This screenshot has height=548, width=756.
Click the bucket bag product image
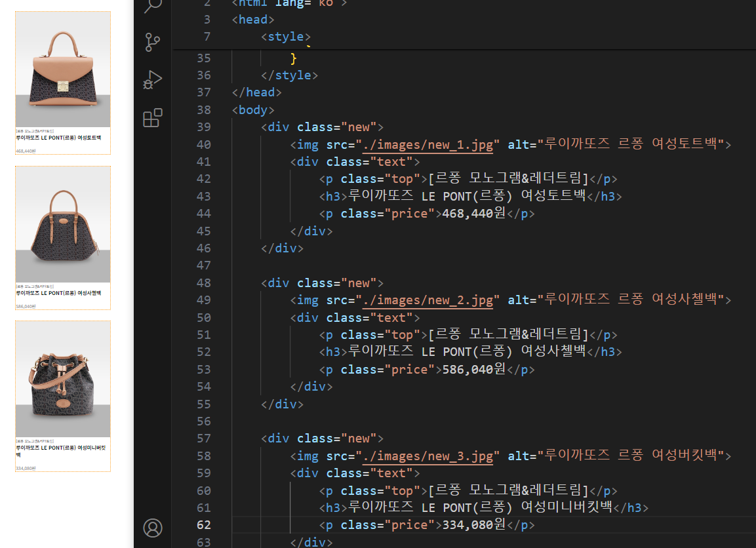tap(63, 380)
